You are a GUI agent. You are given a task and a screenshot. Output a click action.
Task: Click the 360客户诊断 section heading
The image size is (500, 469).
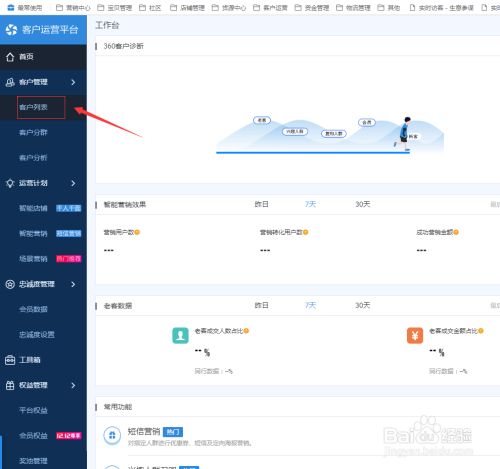click(124, 46)
